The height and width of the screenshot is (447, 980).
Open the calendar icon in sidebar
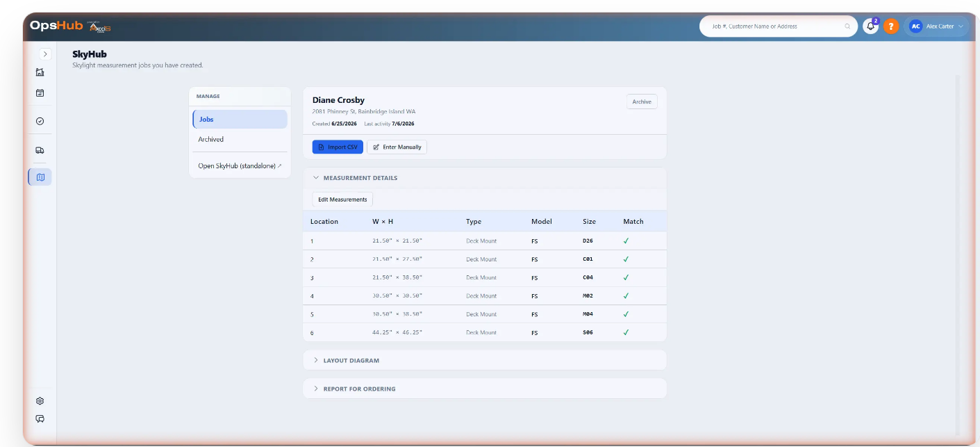40,92
